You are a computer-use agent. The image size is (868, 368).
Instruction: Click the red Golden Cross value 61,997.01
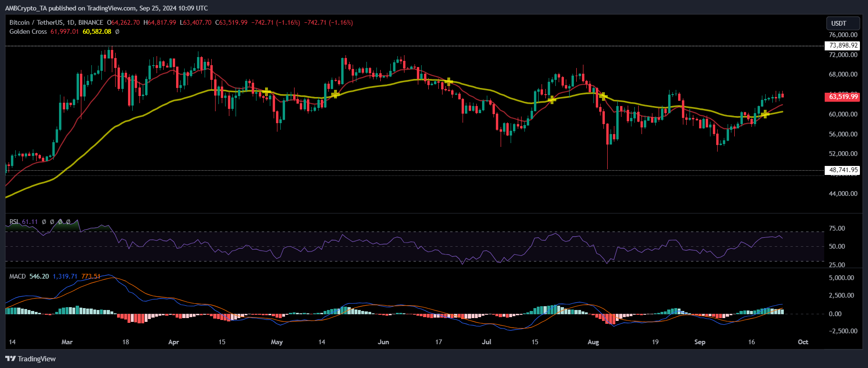65,31
